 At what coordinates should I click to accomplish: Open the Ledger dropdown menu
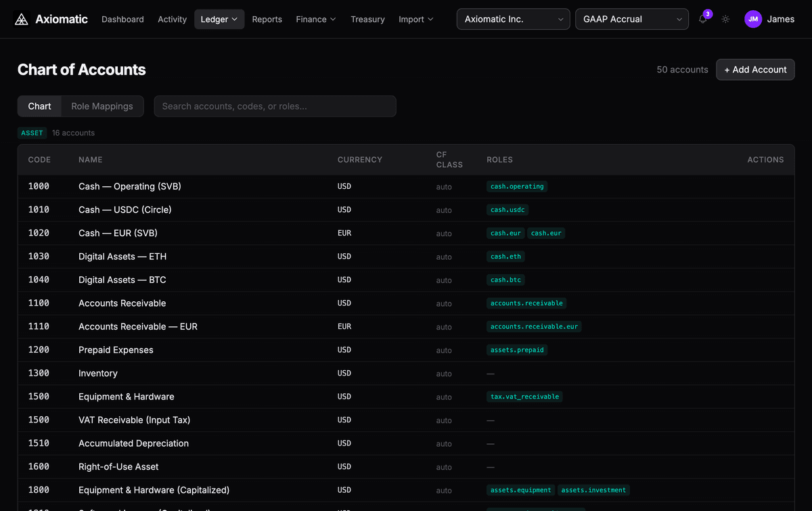pos(219,19)
